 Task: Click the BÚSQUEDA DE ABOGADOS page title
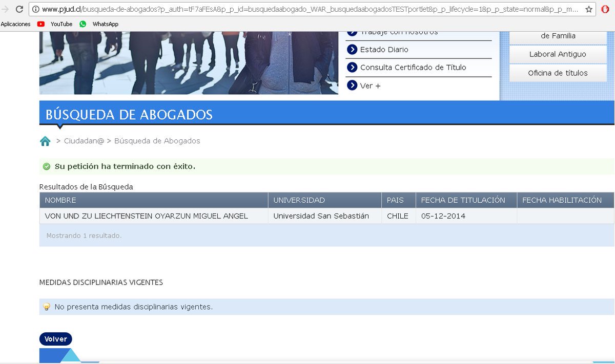pos(129,115)
